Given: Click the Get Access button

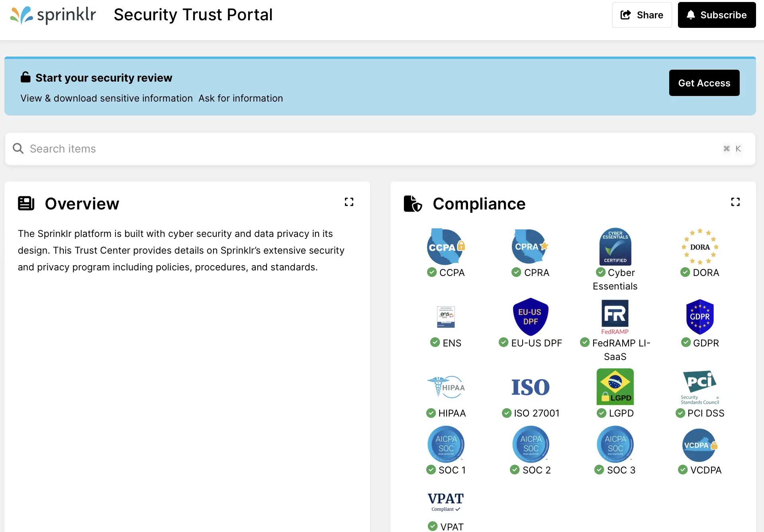Looking at the screenshot, I should (x=704, y=83).
